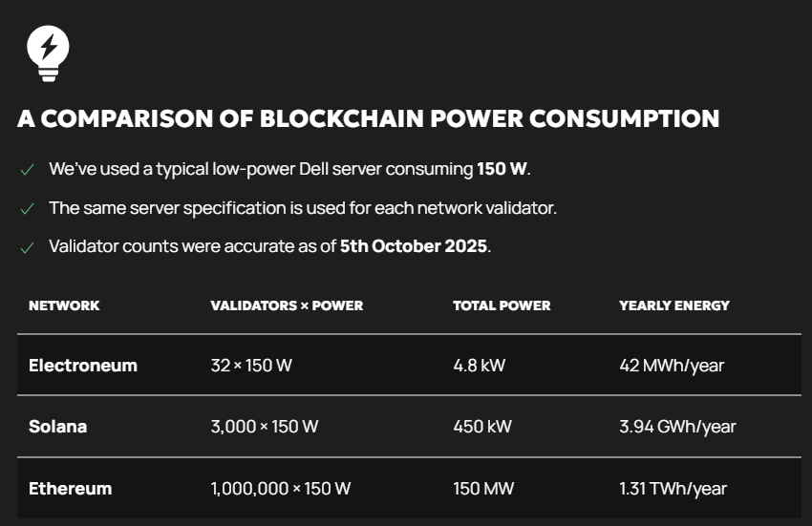Click the bold 5th October 2025 date
The height and width of the screenshot is (526, 812).
[414, 246]
